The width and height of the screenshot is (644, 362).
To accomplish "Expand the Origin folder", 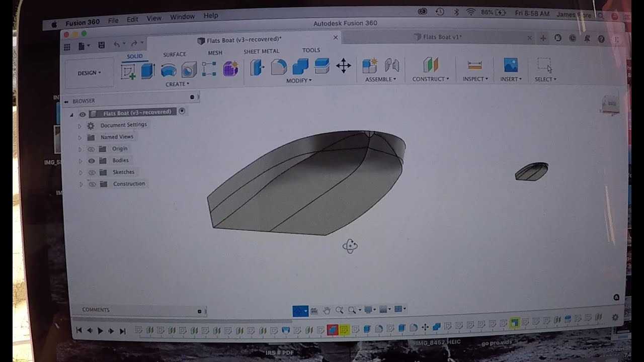I will coord(80,149).
